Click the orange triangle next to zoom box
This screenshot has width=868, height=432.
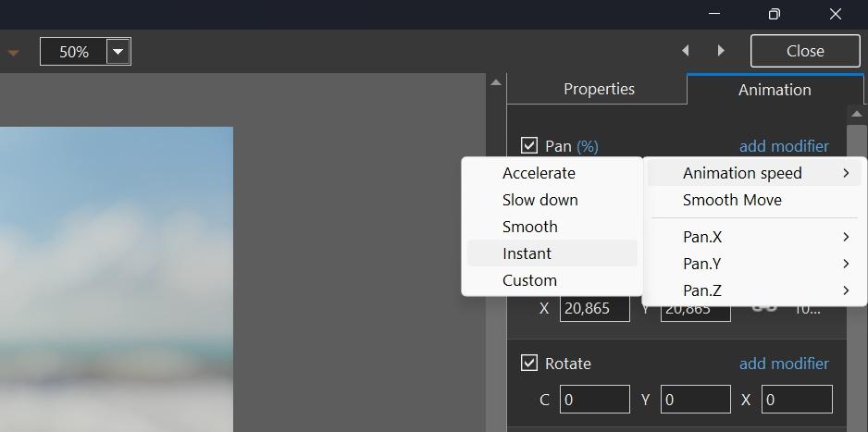pyautogui.click(x=13, y=53)
